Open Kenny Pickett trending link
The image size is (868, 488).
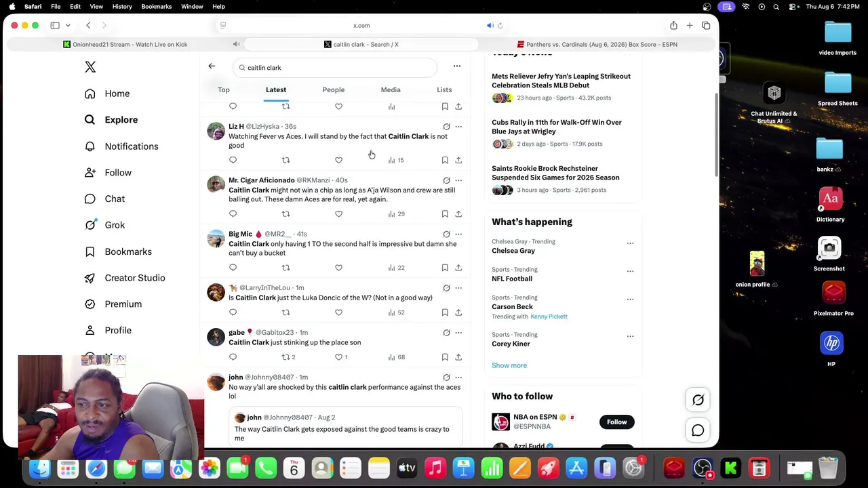click(549, 317)
